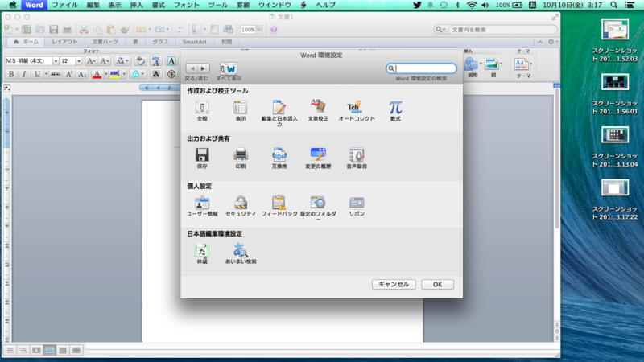Click the forward arrow in 戻る/進む
The image size is (644, 362).
[204, 68]
